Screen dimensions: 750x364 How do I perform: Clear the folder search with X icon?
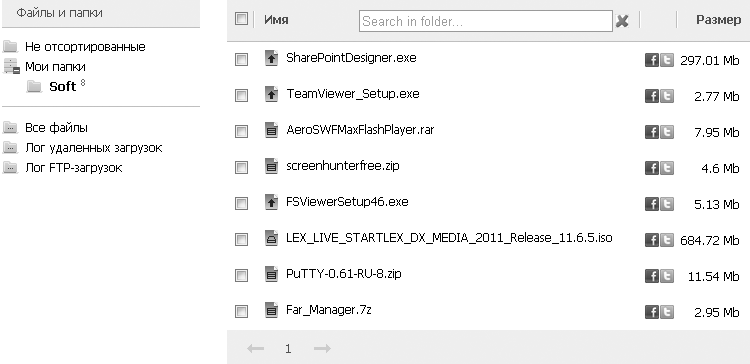(x=622, y=21)
